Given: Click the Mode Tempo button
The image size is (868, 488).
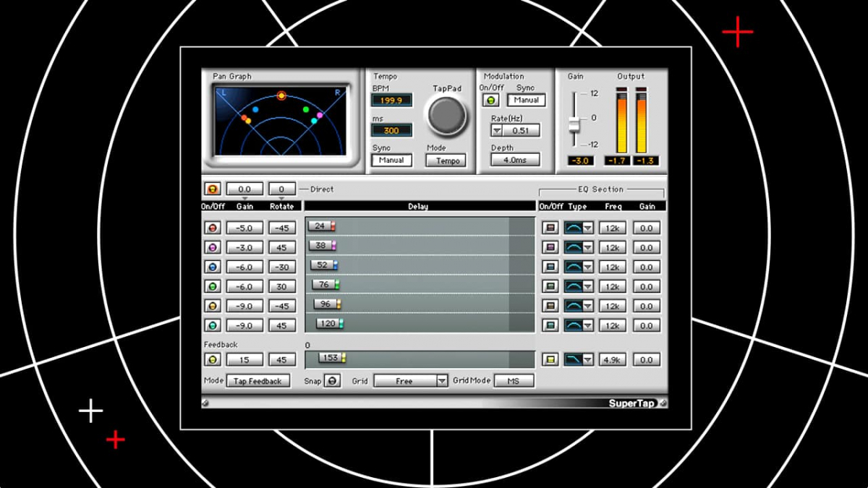Looking at the screenshot, I should (x=446, y=160).
